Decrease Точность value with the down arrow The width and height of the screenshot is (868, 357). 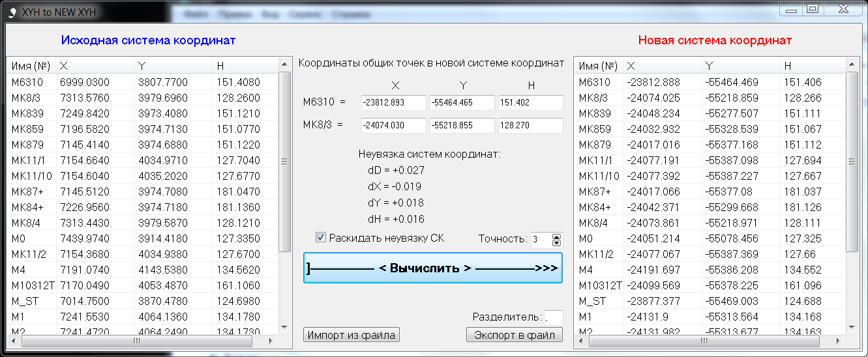[x=556, y=243]
